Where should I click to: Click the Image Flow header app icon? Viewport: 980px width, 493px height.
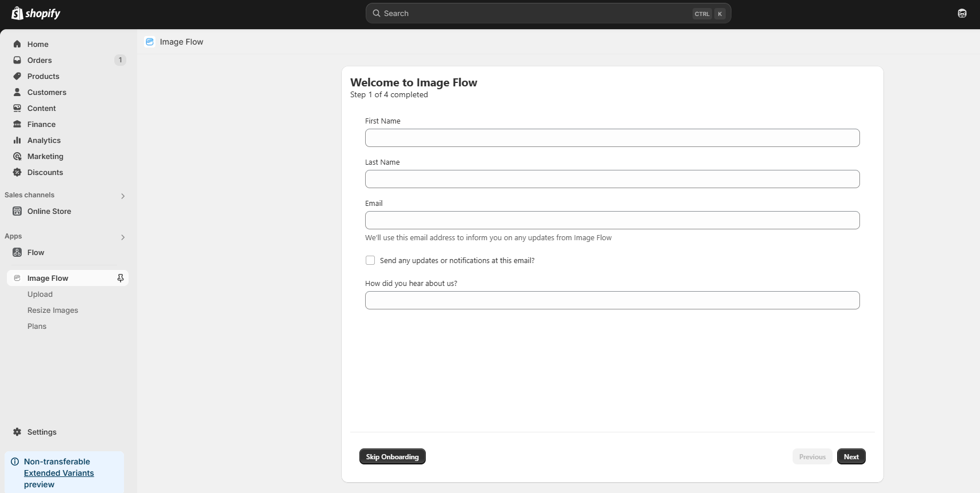tap(150, 42)
